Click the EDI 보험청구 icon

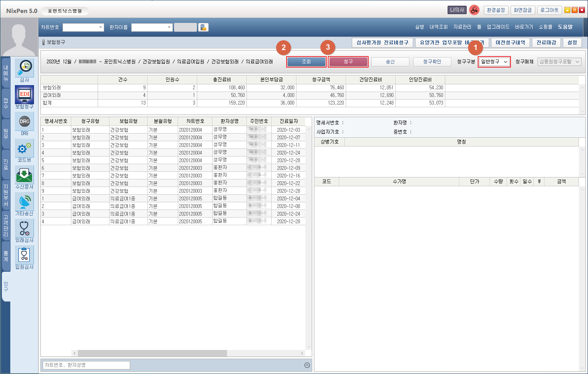[x=24, y=95]
